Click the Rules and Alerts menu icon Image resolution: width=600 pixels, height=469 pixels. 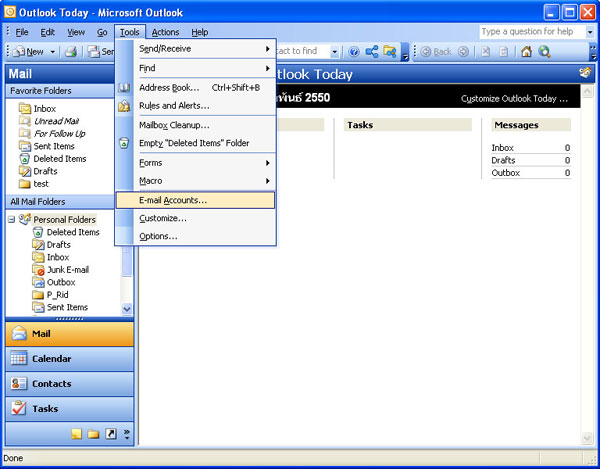124,106
